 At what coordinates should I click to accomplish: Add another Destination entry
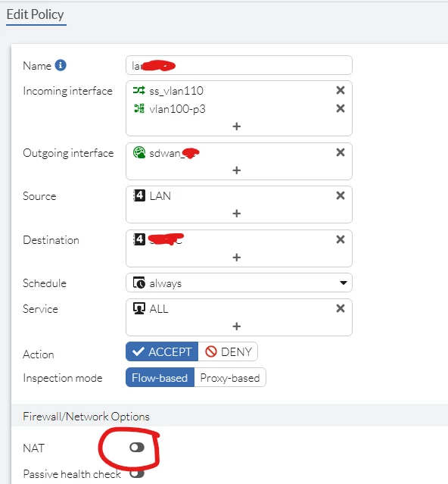click(237, 258)
